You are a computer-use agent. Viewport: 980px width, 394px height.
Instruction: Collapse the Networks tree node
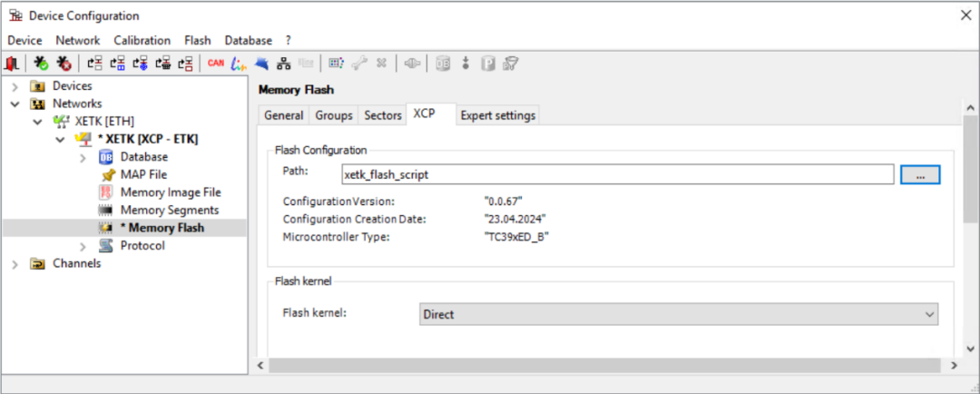pos(15,103)
